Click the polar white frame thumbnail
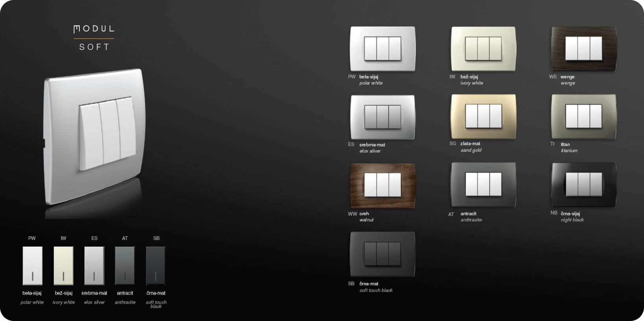Screen dimensions: 644x321 pyautogui.click(x=383, y=49)
